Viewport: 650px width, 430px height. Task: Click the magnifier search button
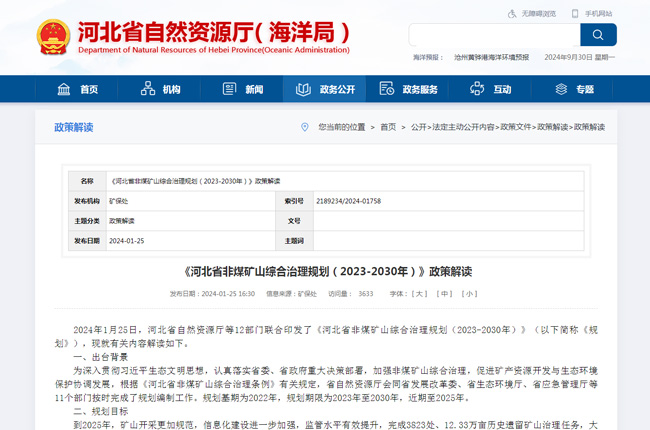click(598, 35)
